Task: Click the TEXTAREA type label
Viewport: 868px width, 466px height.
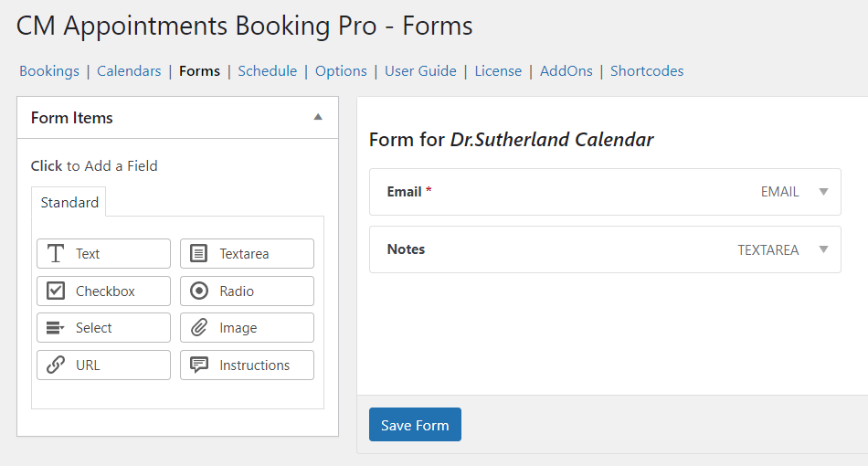Action: click(767, 249)
